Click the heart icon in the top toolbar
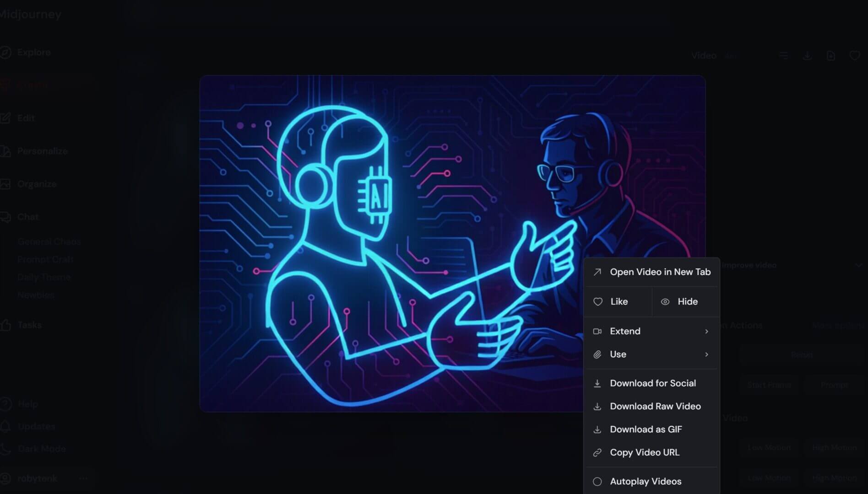Viewport: 868px width, 494px height. [x=854, y=56]
